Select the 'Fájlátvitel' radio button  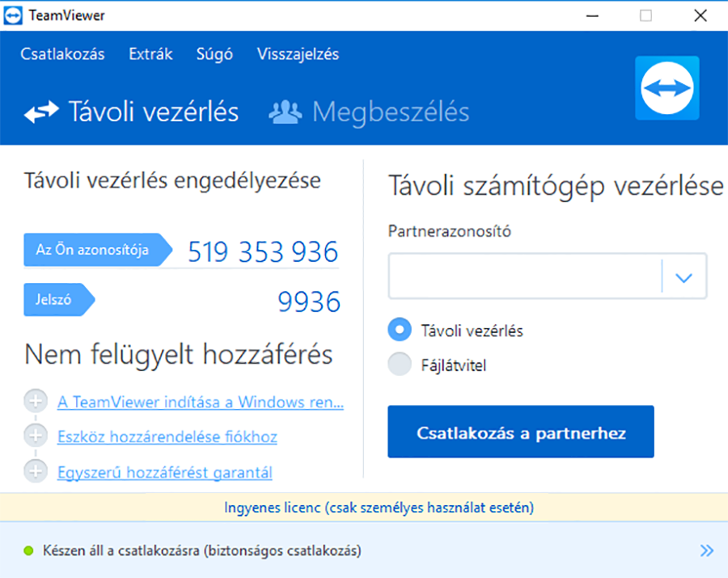pyautogui.click(x=400, y=364)
